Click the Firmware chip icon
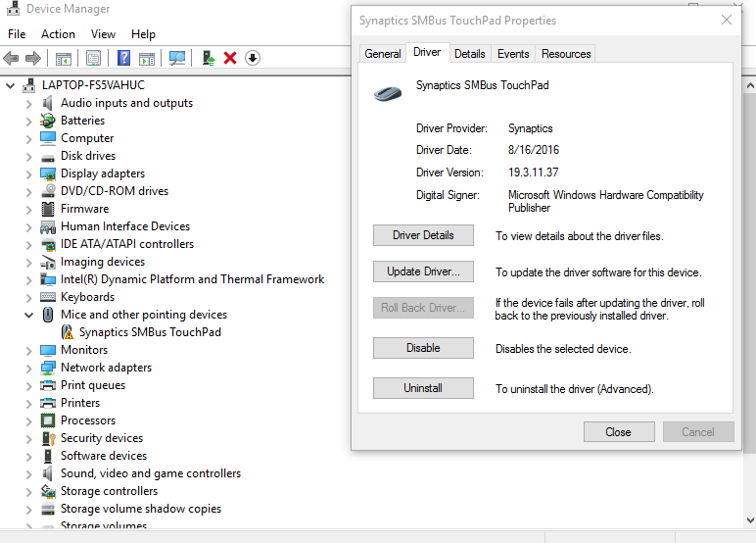The image size is (756, 543). point(48,209)
